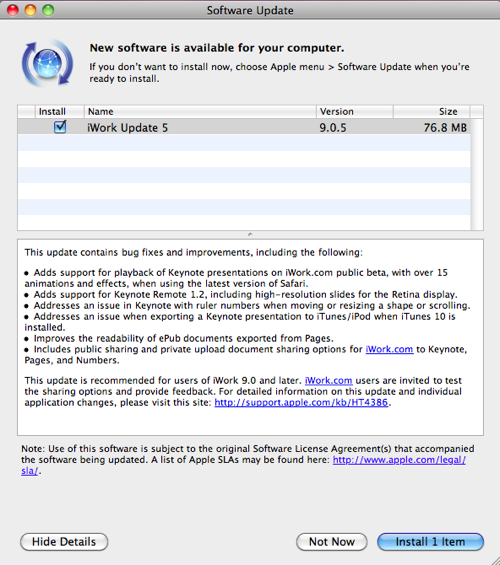Viewport: 500px width, 565px height.
Task: Click the Hide Details button
Action: [x=64, y=542]
